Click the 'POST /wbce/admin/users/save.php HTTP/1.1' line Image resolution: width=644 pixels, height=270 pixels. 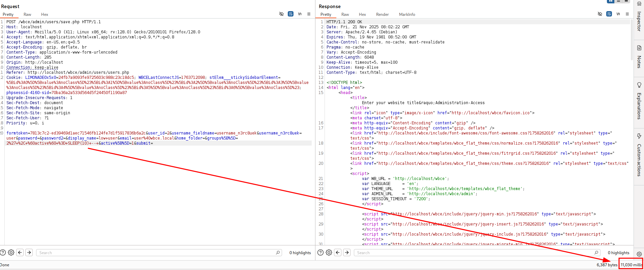(54, 22)
